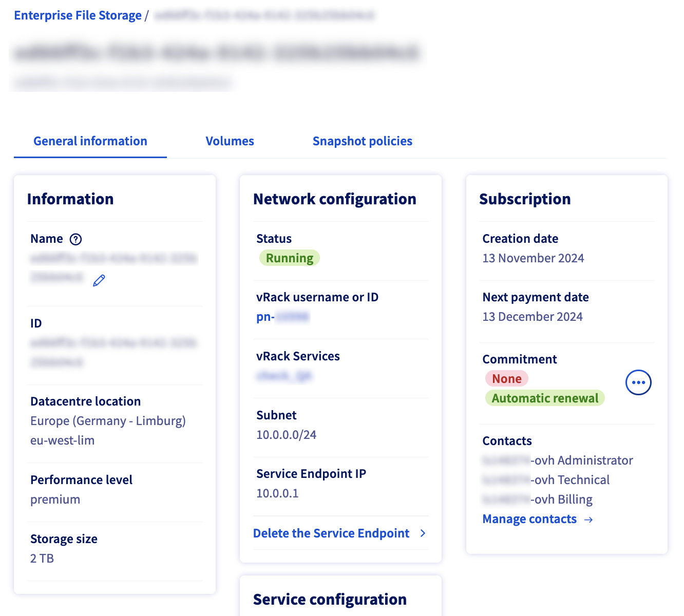The height and width of the screenshot is (616, 684).
Task: Click the chevron next to Delete the Service Endpoint
Action: click(422, 533)
